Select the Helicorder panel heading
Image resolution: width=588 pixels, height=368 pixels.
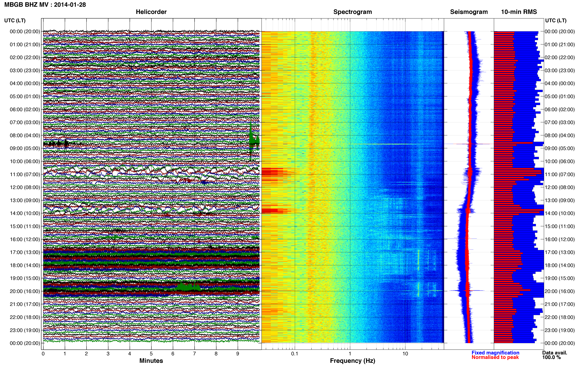[151, 12]
